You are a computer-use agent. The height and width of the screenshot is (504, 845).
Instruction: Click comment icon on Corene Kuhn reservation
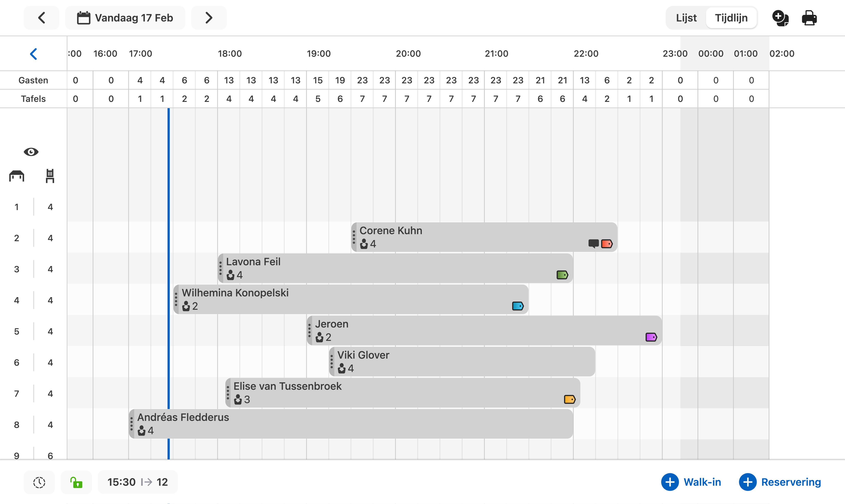click(x=593, y=244)
